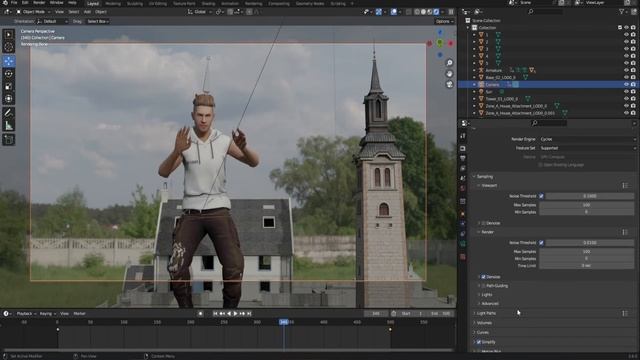Open Select Box drag dropdown
The height and width of the screenshot is (360, 640).
point(98,21)
